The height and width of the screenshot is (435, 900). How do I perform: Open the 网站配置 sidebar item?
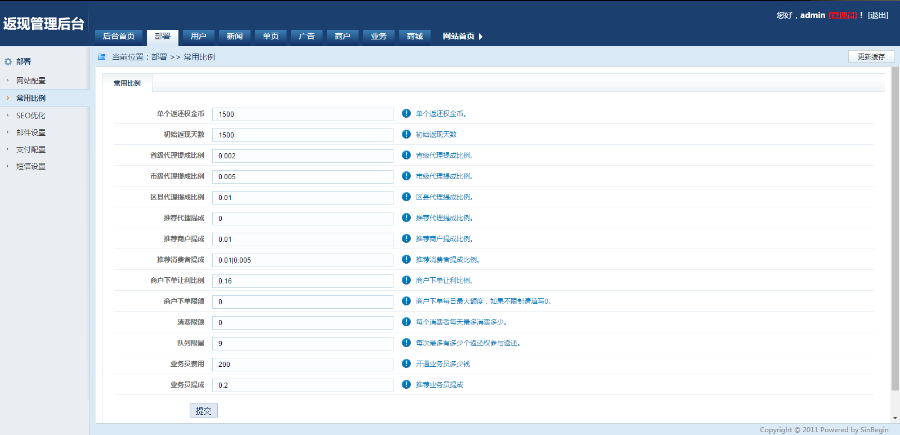pyautogui.click(x=30, y=80)
